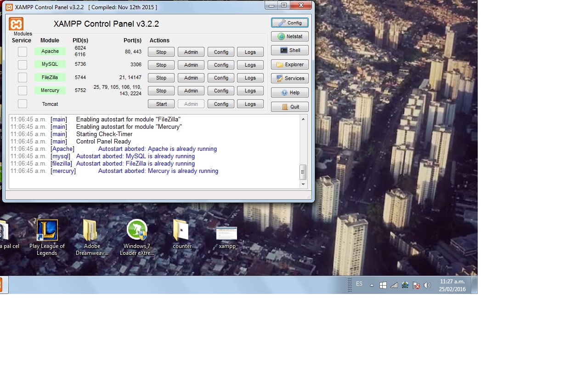The height and width of the screenshot is (368, 588).
Task: Open MySQL Admin page
Action: pos(191,65)
